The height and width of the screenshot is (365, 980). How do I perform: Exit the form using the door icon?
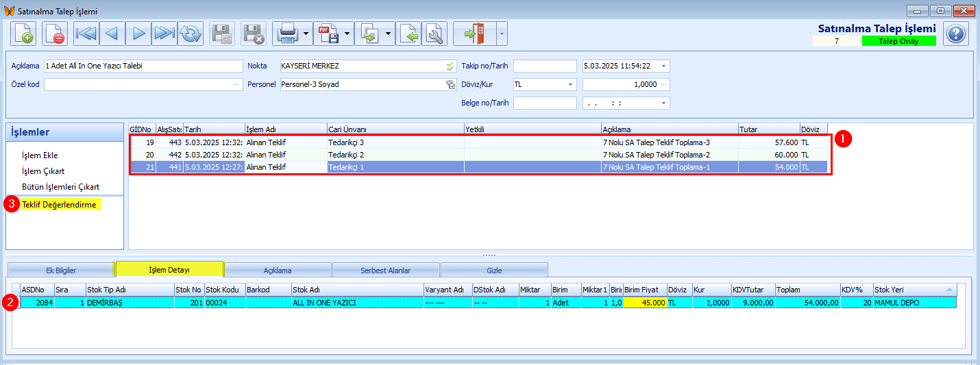pos(474,33)
